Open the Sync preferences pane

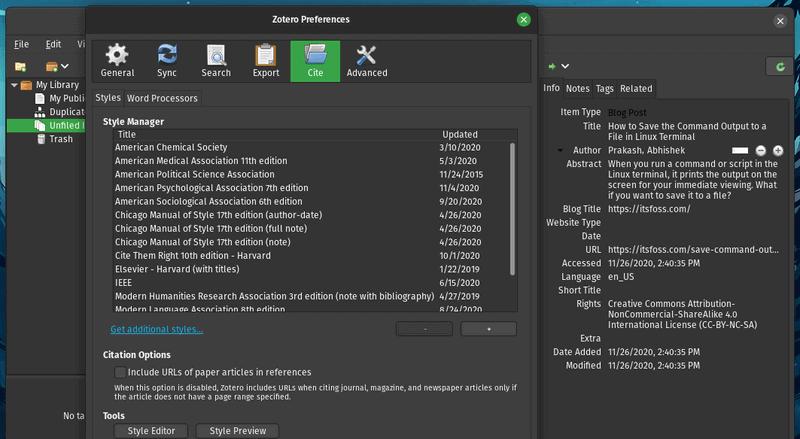pyautogui.click(x=167, y=61)
